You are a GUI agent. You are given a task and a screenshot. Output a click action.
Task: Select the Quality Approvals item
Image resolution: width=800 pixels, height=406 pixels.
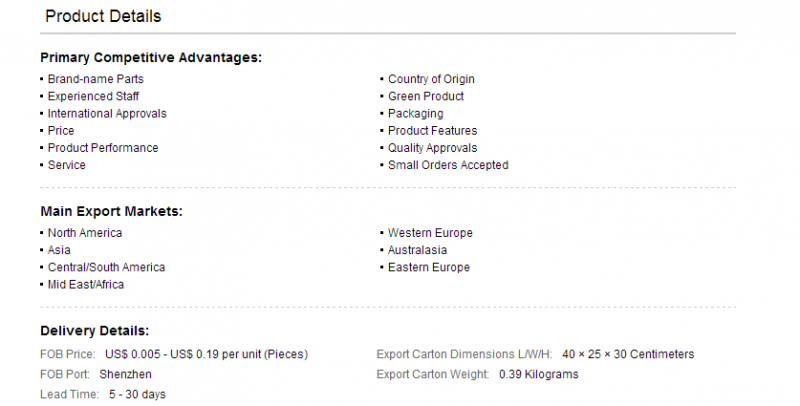(x=433, y=148)
